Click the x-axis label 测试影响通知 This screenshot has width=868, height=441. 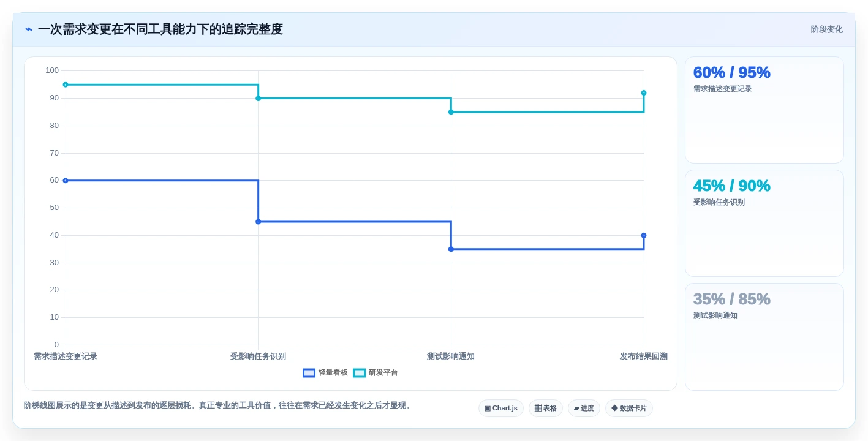(451, 356)
